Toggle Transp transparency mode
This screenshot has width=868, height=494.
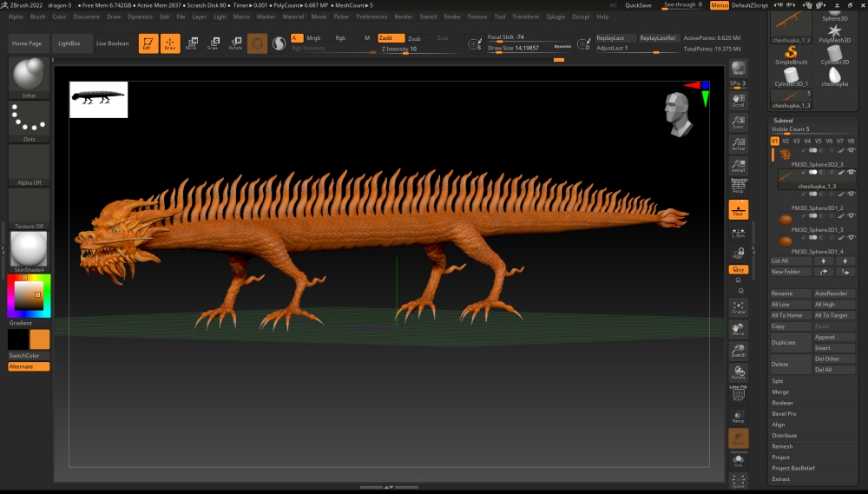(x=739, y=417)
